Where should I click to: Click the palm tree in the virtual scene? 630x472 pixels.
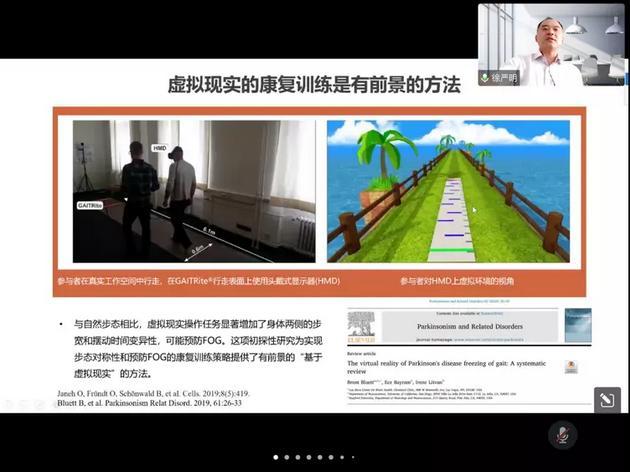pyautogui.click(x=383, y=153)
